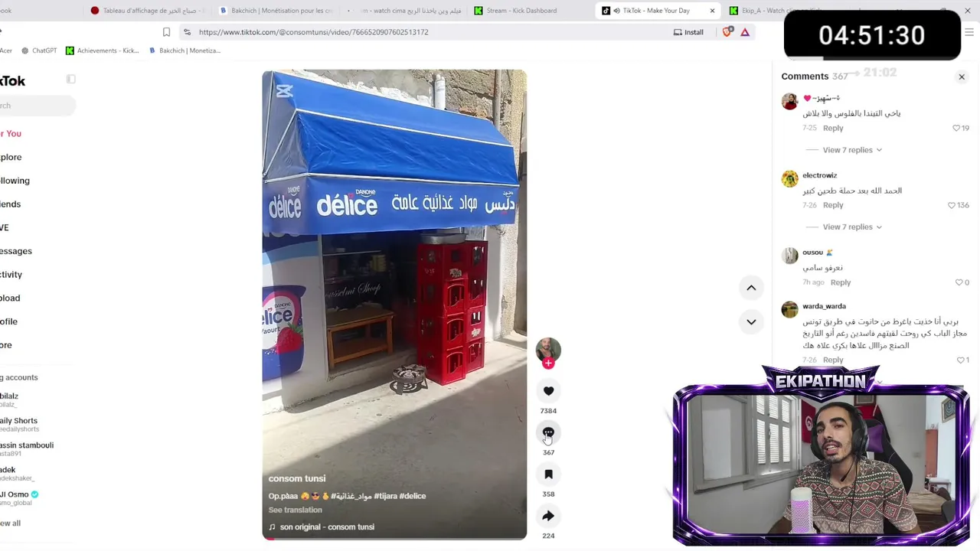Save the video with the bookmark icon
This screenshot has height=551, width=980.
[548, 474]
